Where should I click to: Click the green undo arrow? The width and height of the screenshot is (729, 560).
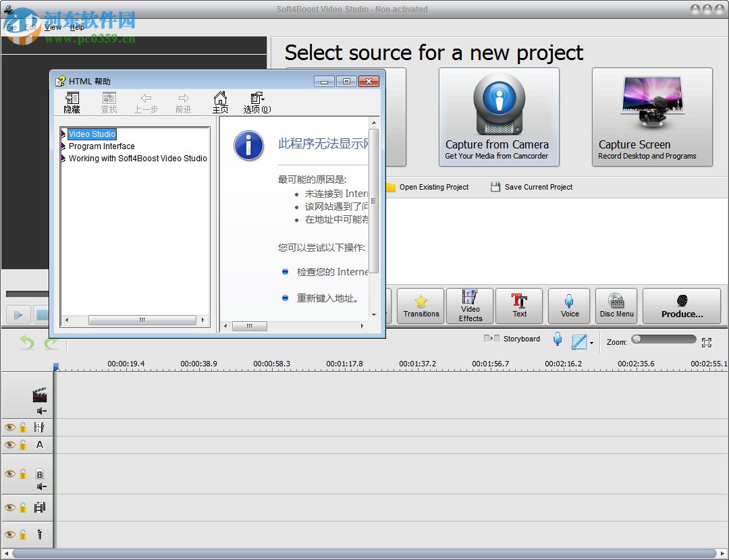point(26,343)
